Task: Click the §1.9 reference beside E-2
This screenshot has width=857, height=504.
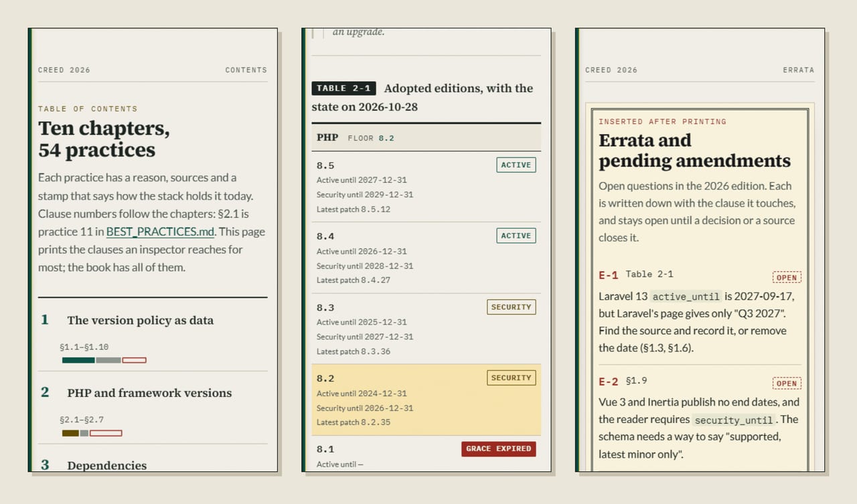Action: coord(636,380)
